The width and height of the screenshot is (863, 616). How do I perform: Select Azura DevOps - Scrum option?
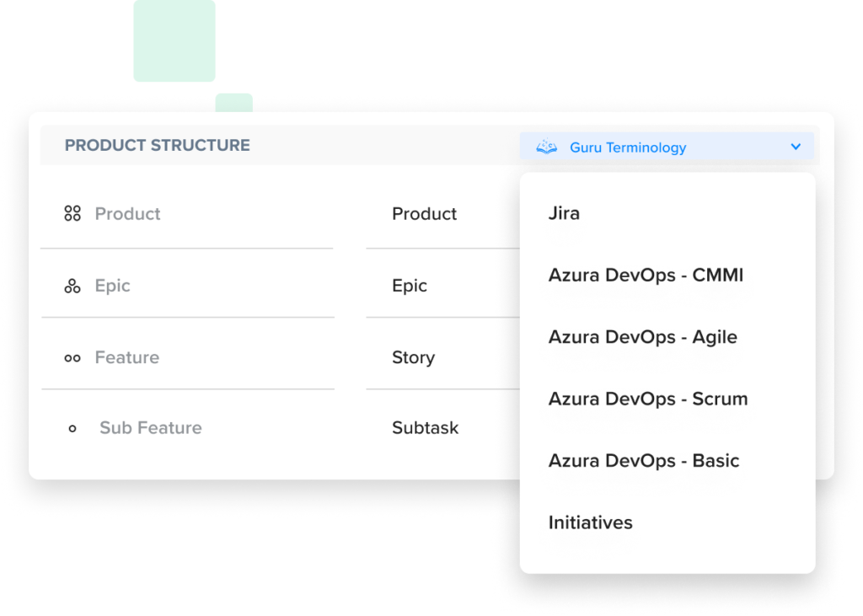647,399
